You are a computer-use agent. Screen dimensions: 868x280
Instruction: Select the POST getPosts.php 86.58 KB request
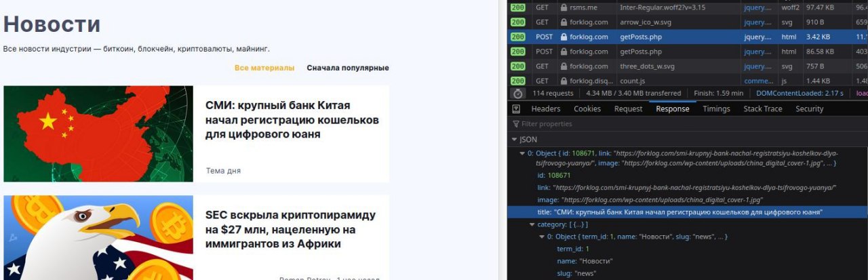coord(688,52)
